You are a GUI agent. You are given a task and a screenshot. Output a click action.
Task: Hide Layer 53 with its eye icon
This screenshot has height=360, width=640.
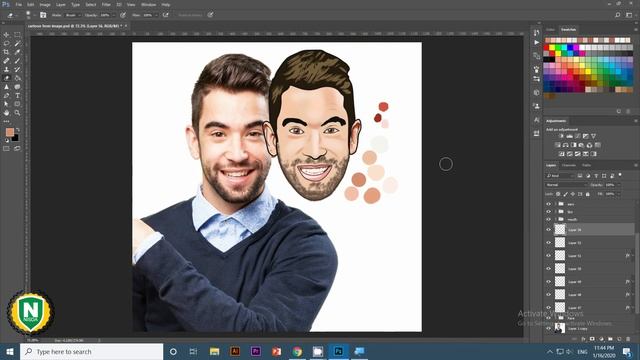coord(548,242)
